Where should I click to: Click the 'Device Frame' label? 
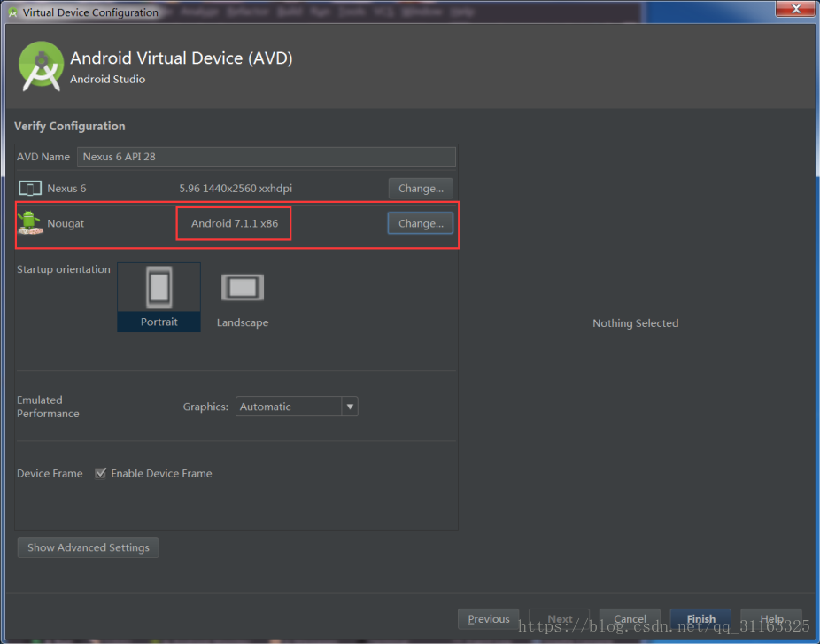point(50,473)
